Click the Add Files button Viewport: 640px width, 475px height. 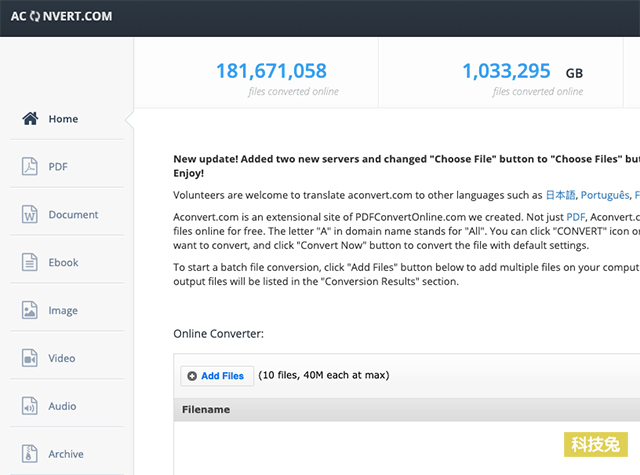point(217,376)
